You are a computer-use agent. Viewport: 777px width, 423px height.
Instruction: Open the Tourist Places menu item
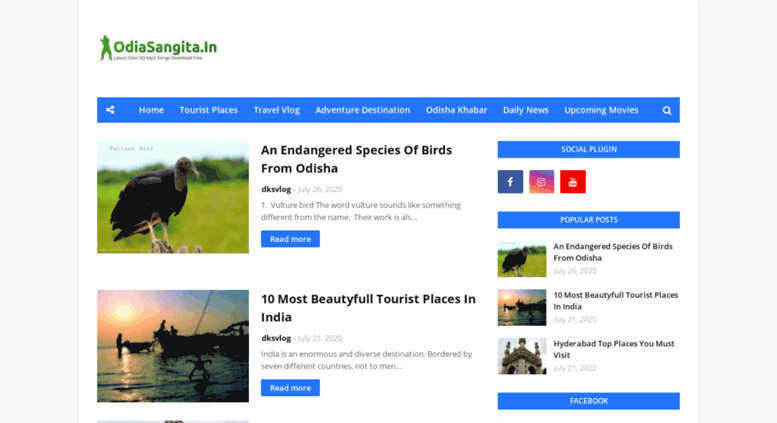(209, 110)
